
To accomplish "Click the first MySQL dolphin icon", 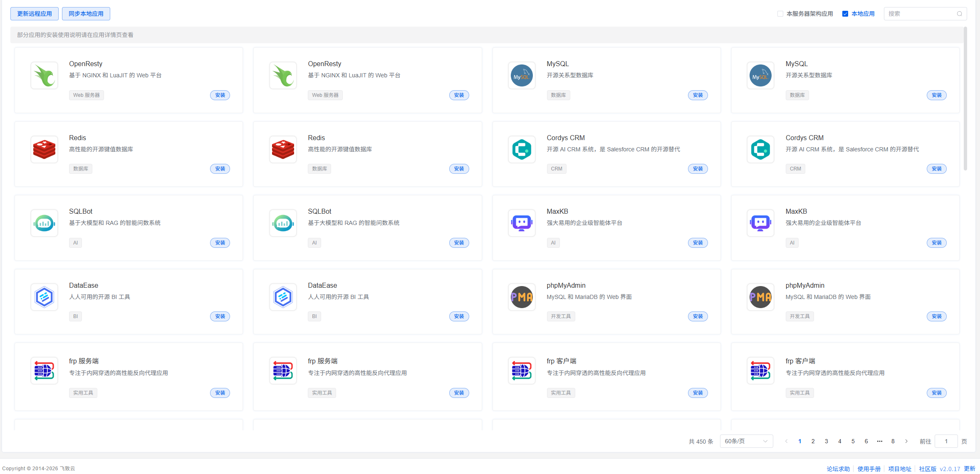I will click(522, 75).
